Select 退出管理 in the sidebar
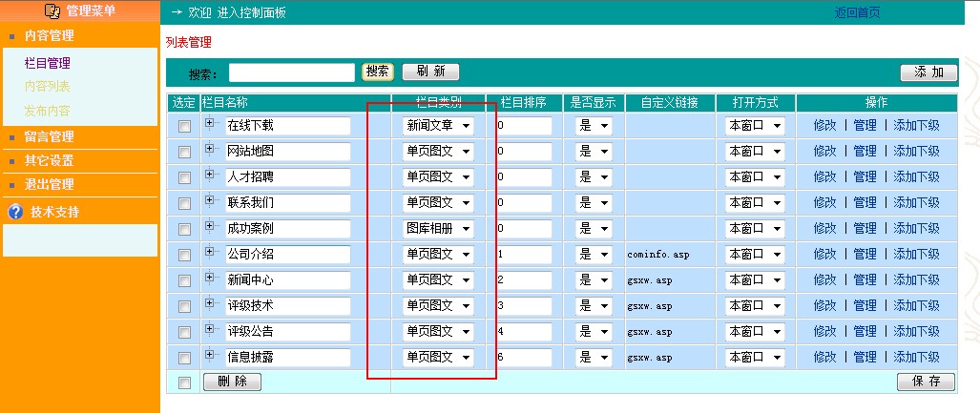 click(49, 184)
